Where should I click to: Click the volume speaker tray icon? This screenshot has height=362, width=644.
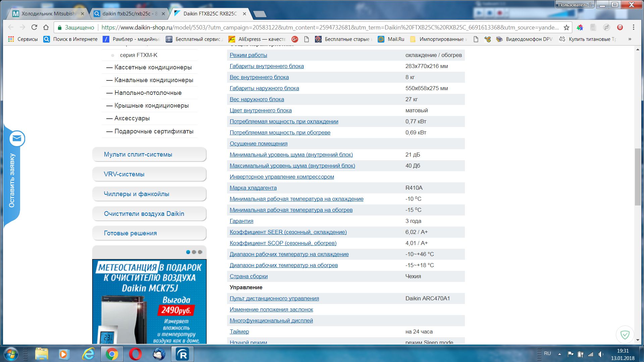coord(600,354)
